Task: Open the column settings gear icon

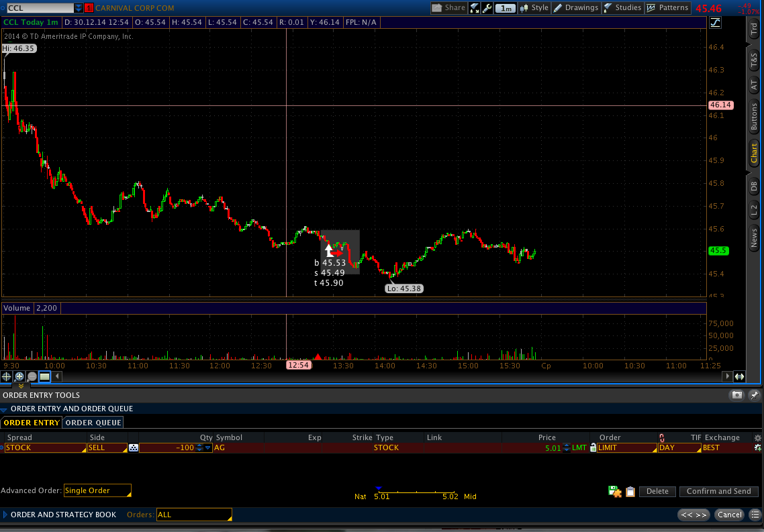Action: point(758,437)
